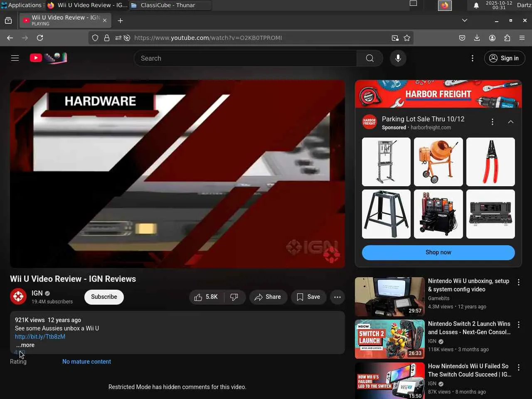View the black tool case product

tap(490, 214)
